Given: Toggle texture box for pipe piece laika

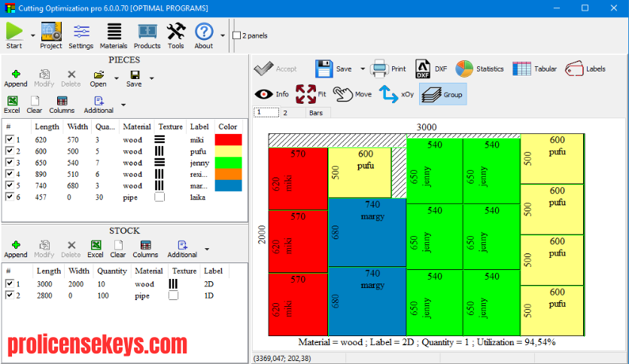Looking at the screenshot, I should pyautogui.click(x=160, y=197).
